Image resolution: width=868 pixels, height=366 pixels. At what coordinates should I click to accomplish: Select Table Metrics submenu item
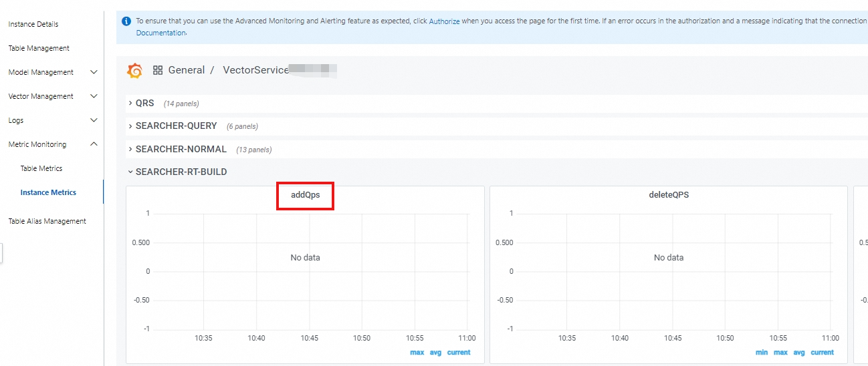41,168
